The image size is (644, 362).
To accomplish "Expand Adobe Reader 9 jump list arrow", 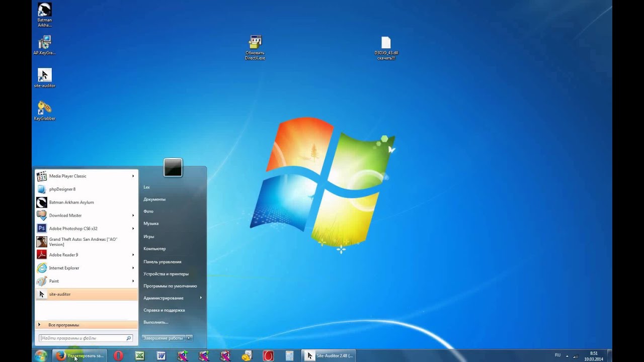I will tap(133, 255).
